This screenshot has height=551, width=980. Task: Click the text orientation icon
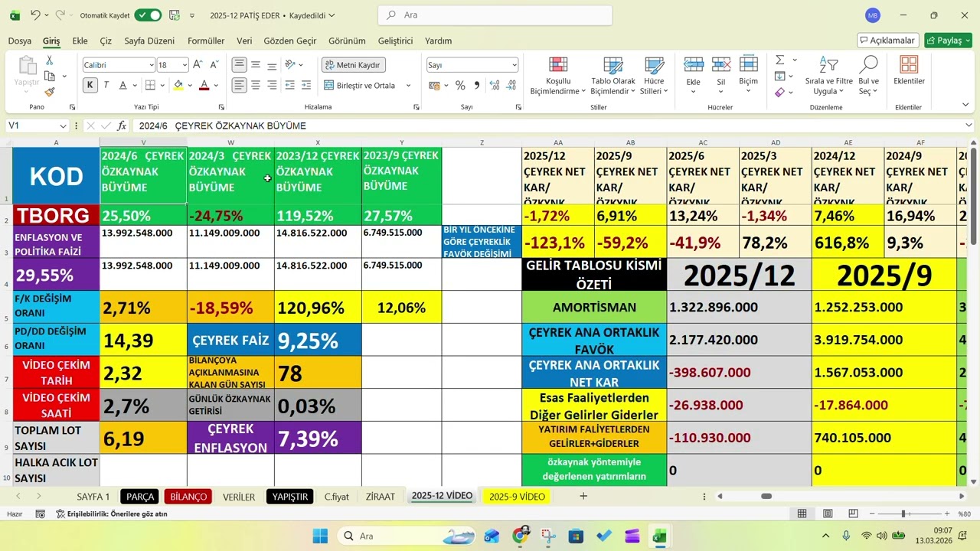tap(290, 65)
